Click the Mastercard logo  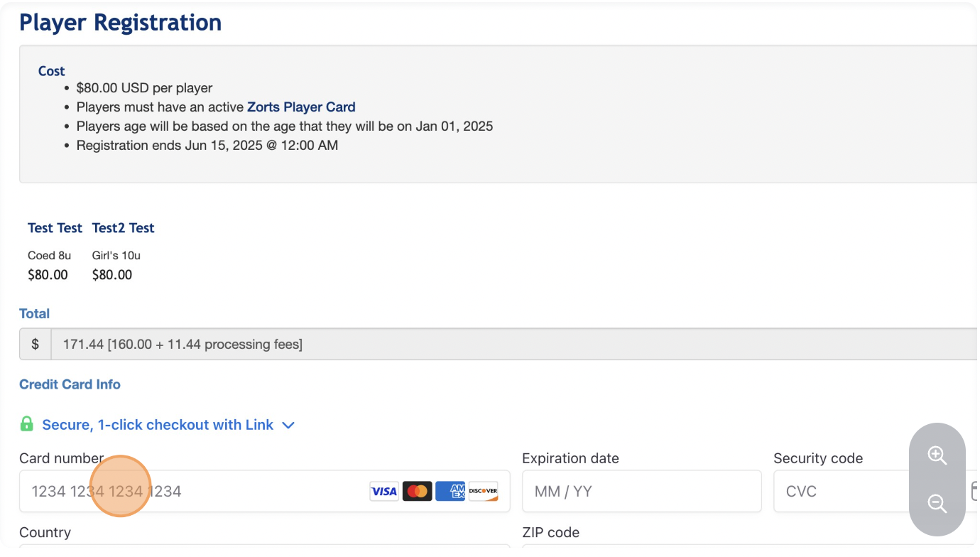(418, 491)
